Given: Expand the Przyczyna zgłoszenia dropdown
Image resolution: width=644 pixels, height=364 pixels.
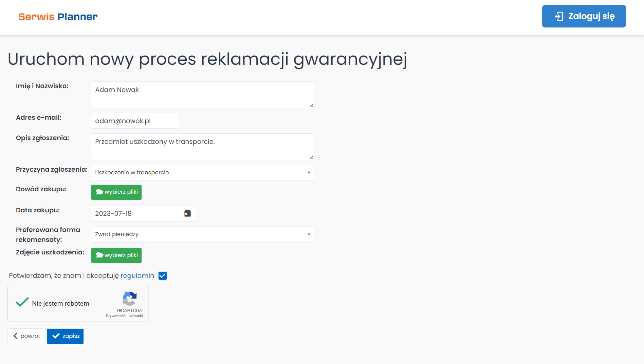Looking at the screenshot, I should tap(202, 173).
